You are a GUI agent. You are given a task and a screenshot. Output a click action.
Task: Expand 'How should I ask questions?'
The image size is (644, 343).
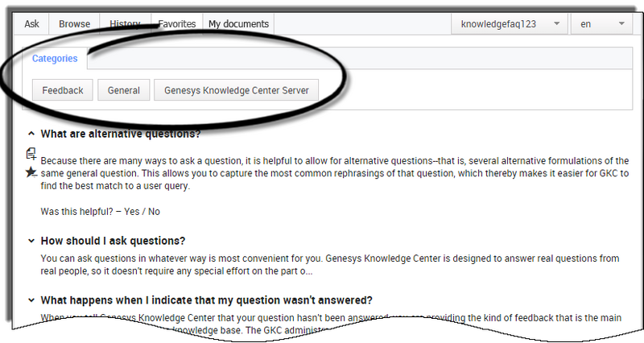click(31, 241)
